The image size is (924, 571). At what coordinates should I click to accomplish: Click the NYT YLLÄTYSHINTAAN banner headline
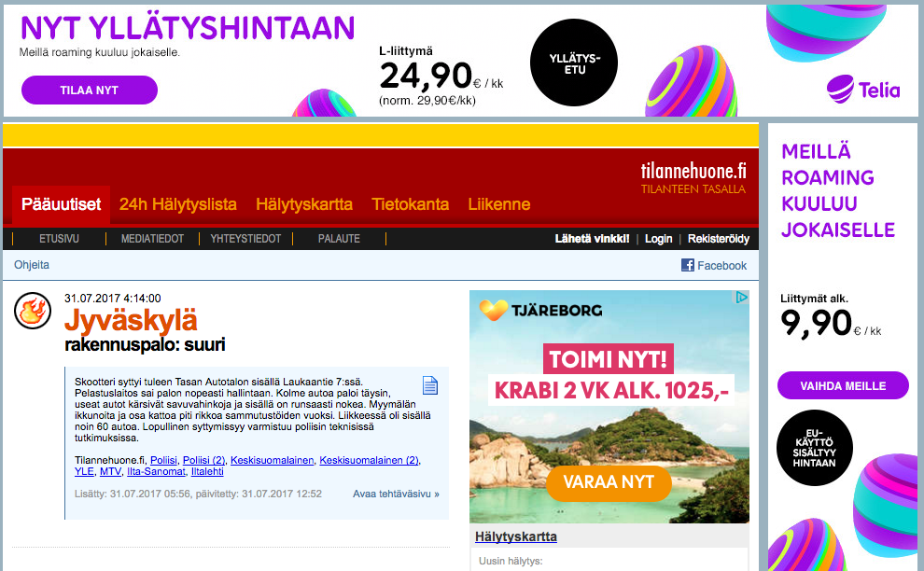188,28
